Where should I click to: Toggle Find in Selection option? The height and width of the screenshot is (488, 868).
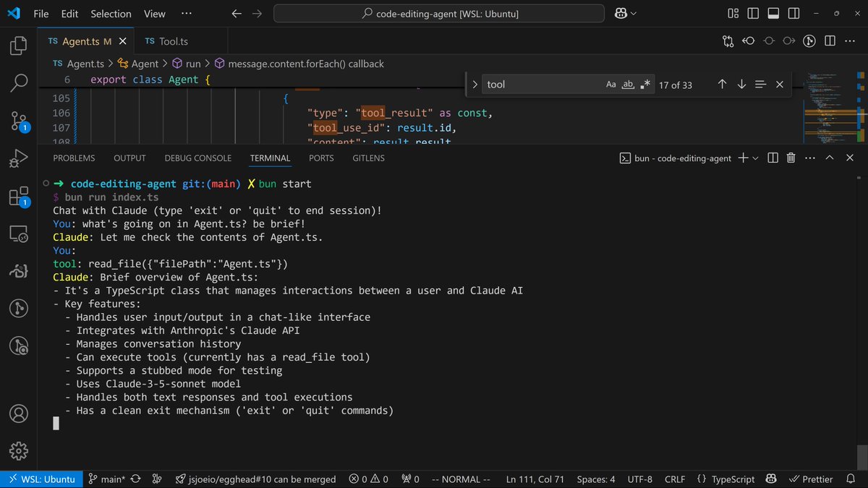(x=760, y=85)
